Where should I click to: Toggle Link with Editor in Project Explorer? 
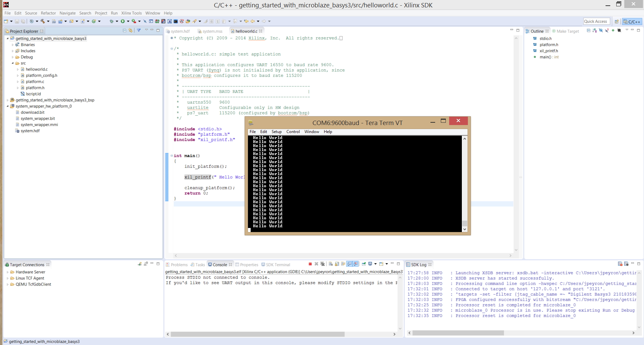(x=130, y=30)
